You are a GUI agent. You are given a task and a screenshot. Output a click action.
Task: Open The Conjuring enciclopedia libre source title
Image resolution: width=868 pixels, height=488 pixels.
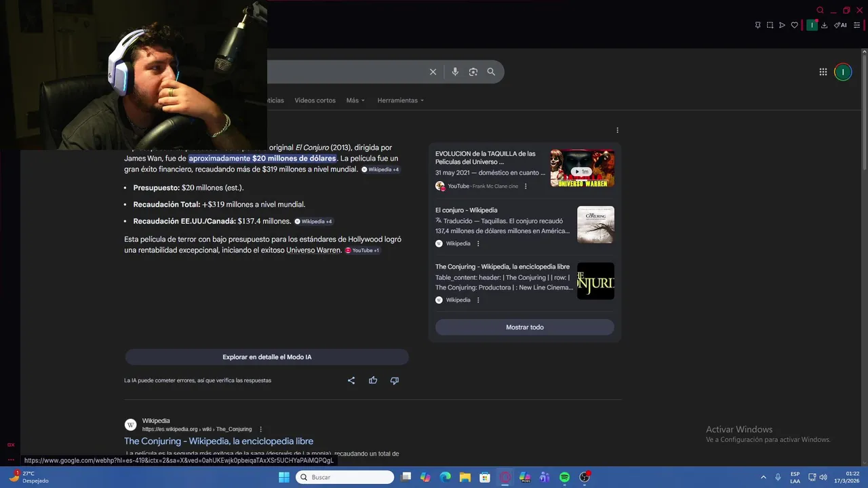click(x=502, y=267)
